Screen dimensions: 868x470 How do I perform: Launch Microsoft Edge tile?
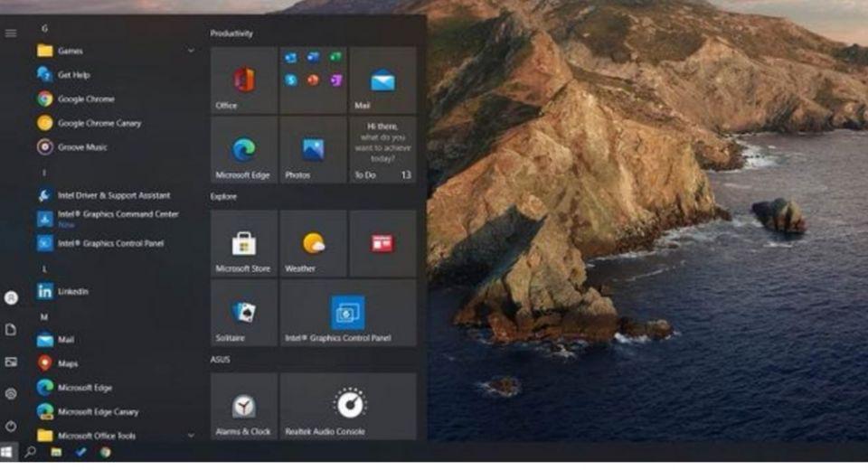243,149
